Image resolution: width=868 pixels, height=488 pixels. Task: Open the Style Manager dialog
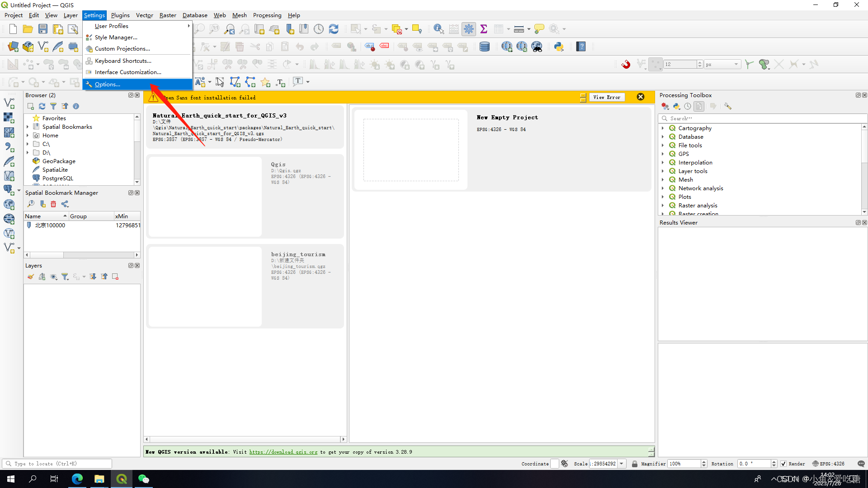(116, 37)
